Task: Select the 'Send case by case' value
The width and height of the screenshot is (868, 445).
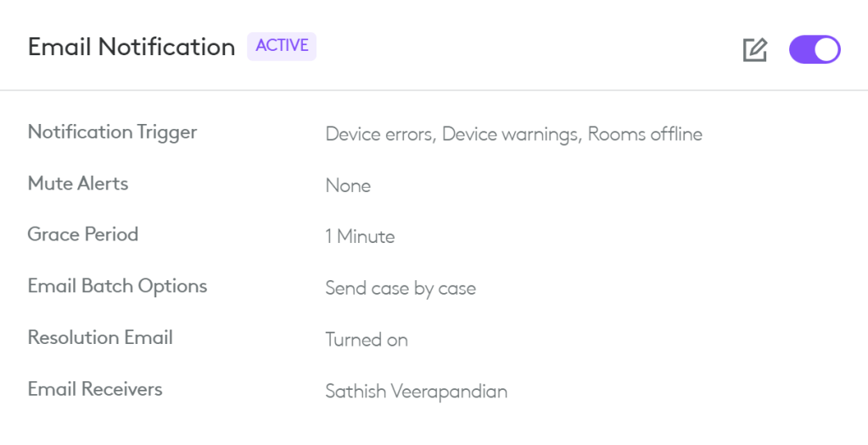Action: pyautogui.click(x=400, y=289)
